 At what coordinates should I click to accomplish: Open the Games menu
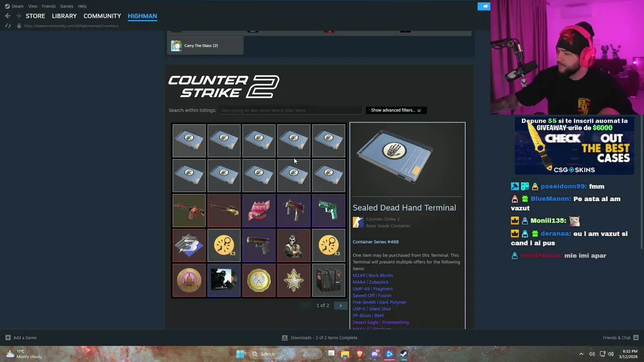[66, 6]
